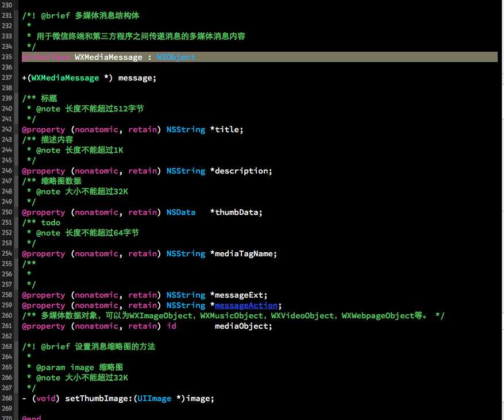
Task: Click line number 235 in gutter
Action: pyautogui.click(x=7, y=57)
